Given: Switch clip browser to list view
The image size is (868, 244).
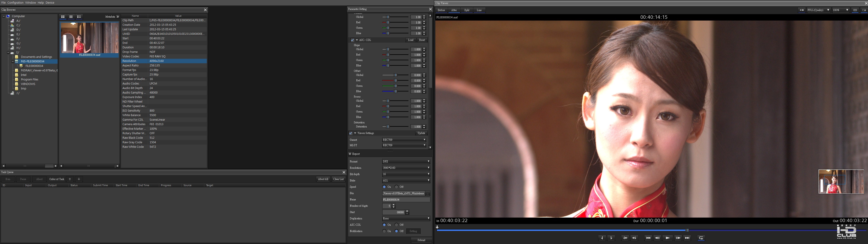Looking at the screenshot, I should [71, 17].
